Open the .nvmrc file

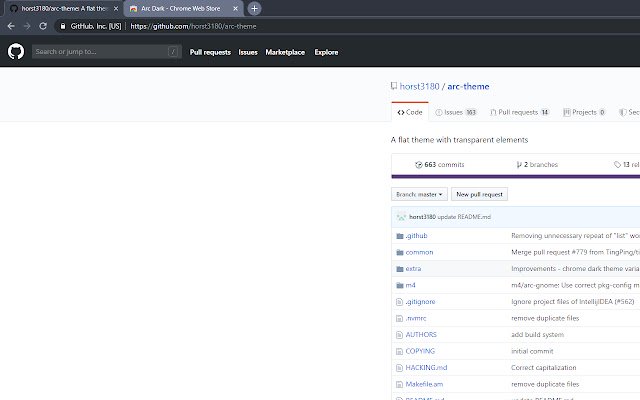(416, 318)
